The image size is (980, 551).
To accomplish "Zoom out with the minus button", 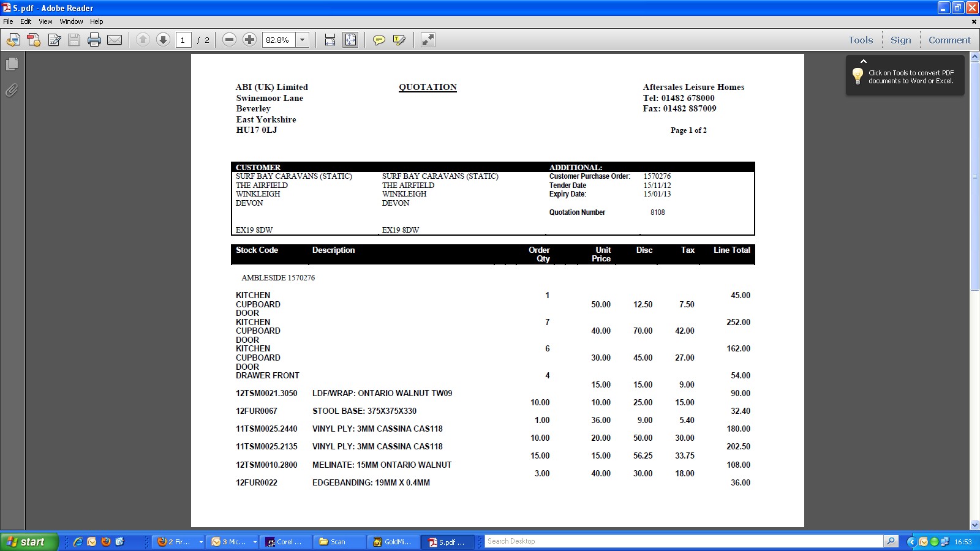I will pyautogui.click(x=229, y=40).
